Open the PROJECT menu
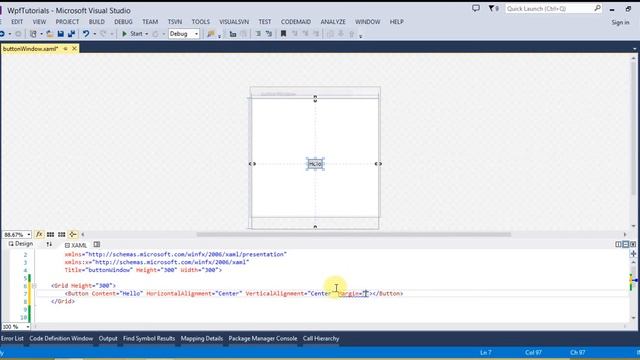Viewport: 640px width, 360px height. click(x=67, y=22)
